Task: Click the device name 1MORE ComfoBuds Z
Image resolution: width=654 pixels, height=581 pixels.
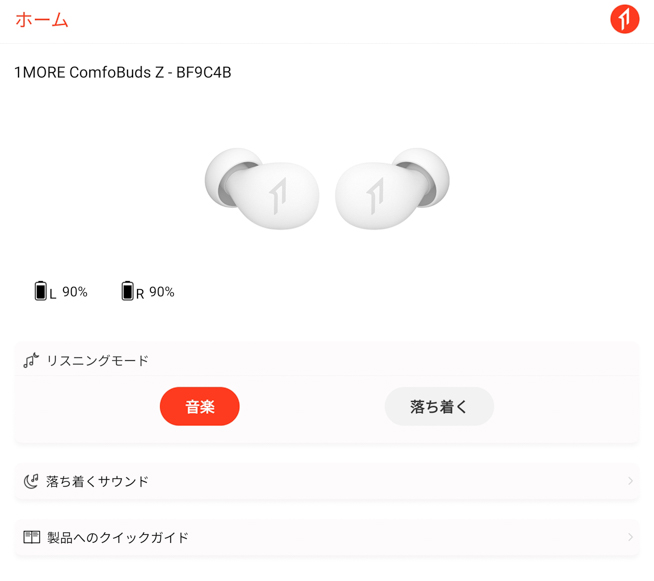Action: coord(123,73)
